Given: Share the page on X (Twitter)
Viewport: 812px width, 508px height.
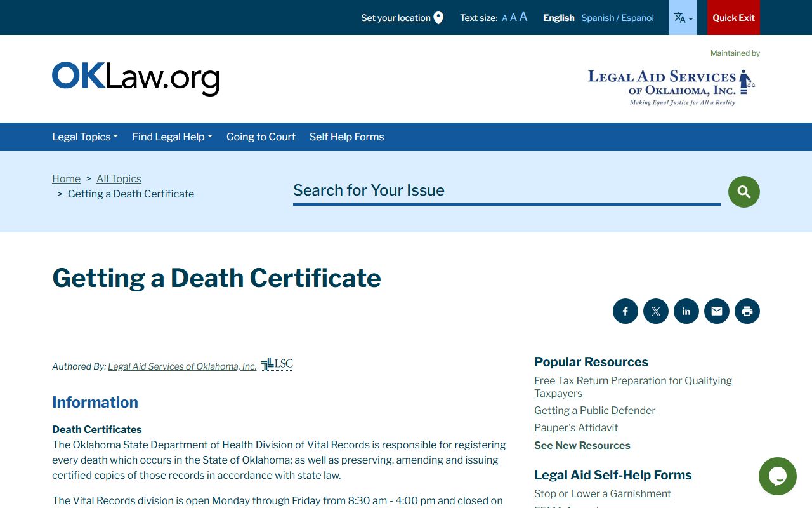Looking at the screenshot, I should [656, 311].
